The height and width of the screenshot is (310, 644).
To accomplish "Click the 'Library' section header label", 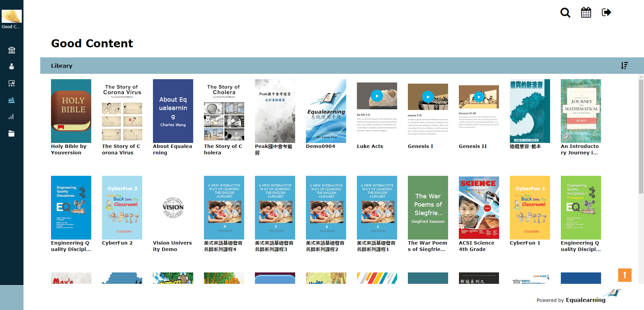I will 62,66.
